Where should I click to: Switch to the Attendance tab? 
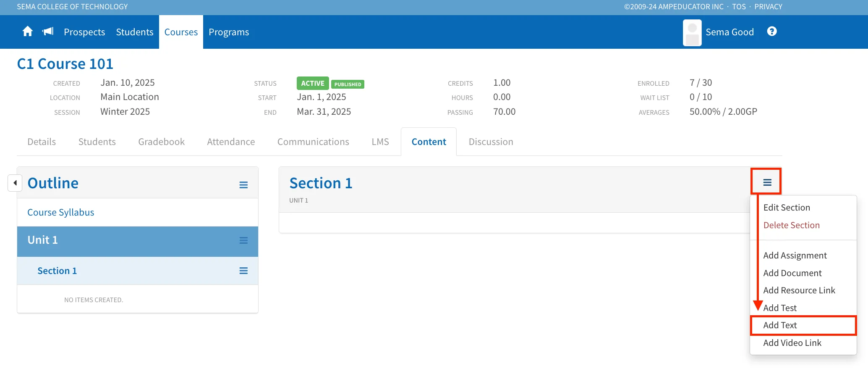click(231, 142)
